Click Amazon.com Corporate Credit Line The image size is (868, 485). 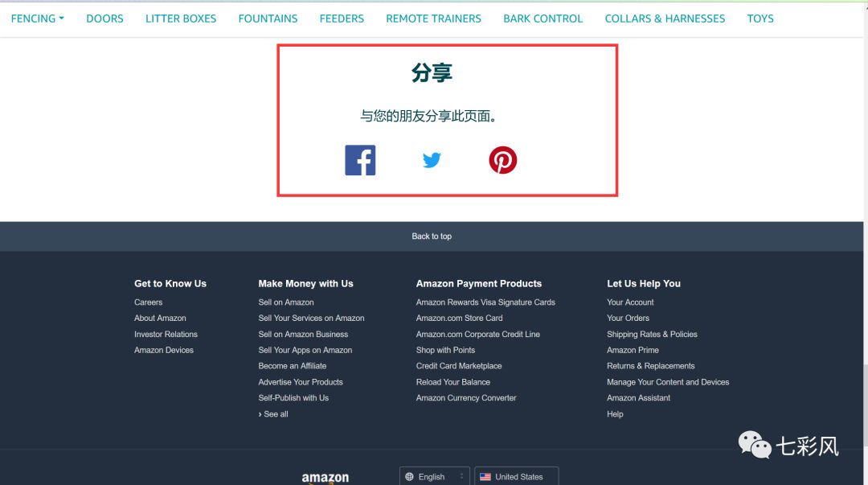478,335
